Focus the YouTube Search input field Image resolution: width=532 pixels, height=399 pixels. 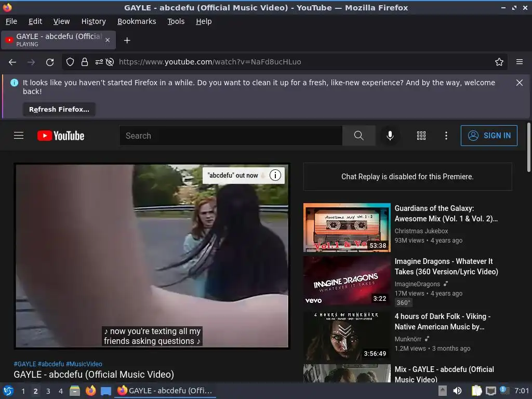coord(231,136)
